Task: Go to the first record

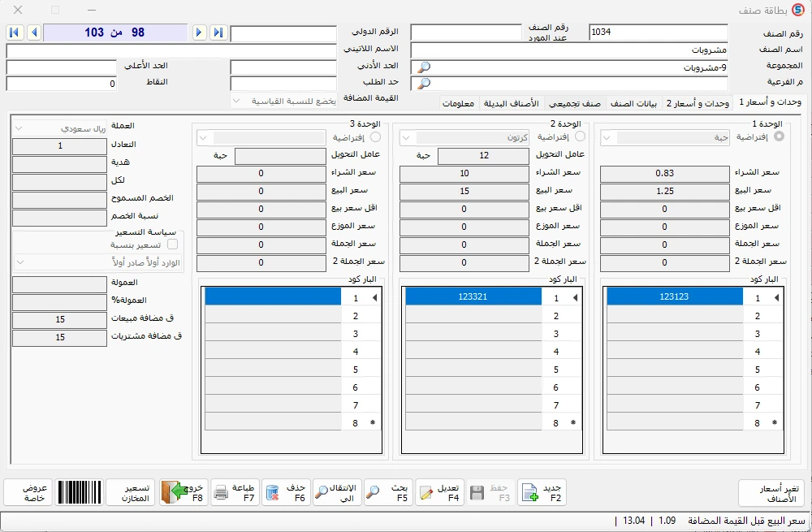Action: click(x=15, y=32)
